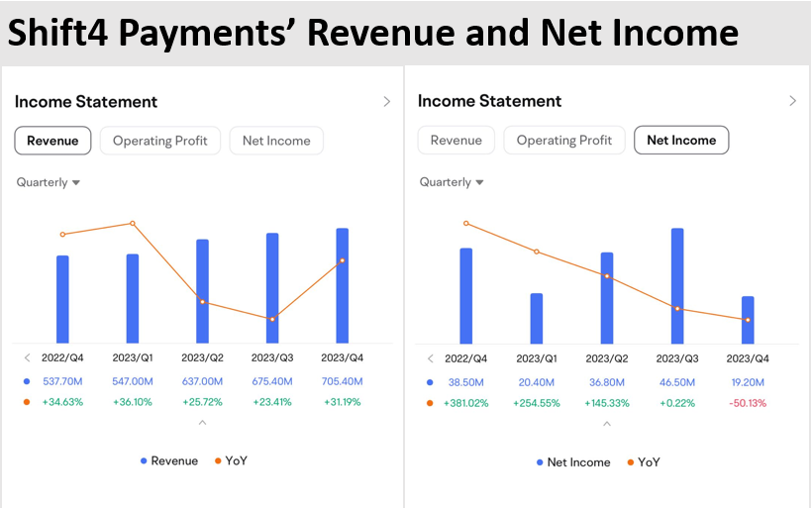Click the orange dot in the net income YoY row
The image size is (812, 508).
pyautogui.click(x=430, y=403)
